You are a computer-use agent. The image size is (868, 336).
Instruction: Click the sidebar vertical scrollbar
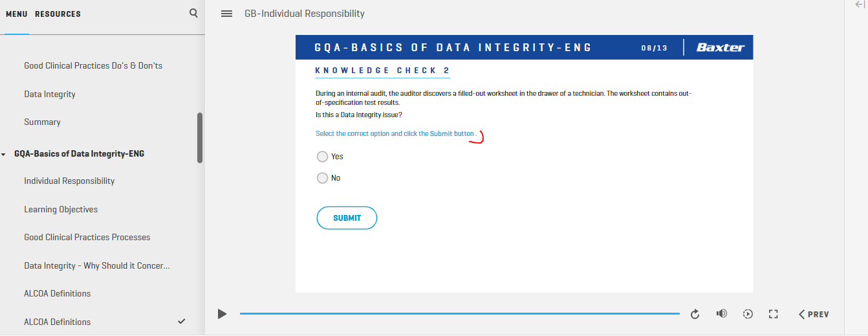point(200,138)
